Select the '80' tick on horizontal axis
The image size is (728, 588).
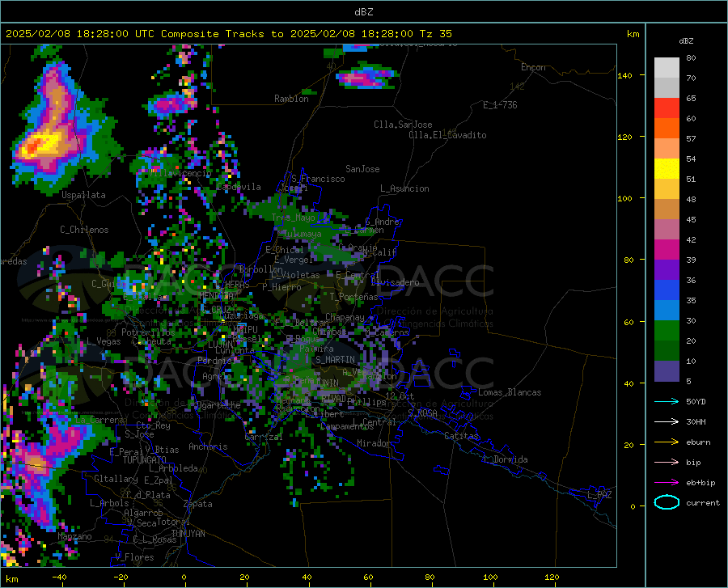(x=430, y=577)
